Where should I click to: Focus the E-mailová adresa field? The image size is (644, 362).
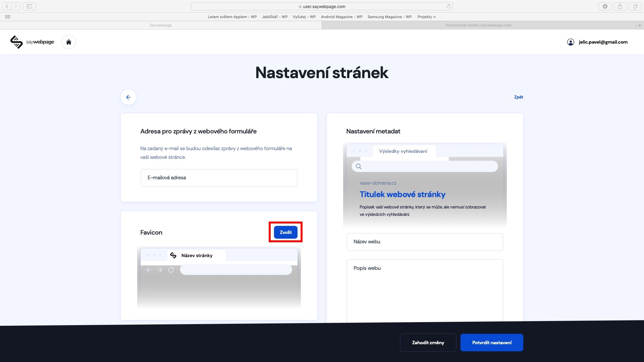click(x=219, y=178)
